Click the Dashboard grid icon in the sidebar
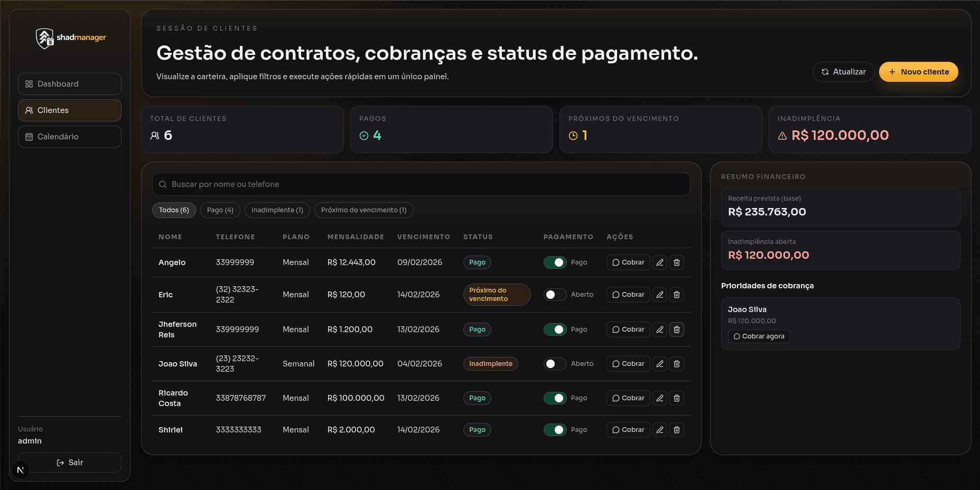This screenshot has height=490, width=980. [x=29, y=83]
